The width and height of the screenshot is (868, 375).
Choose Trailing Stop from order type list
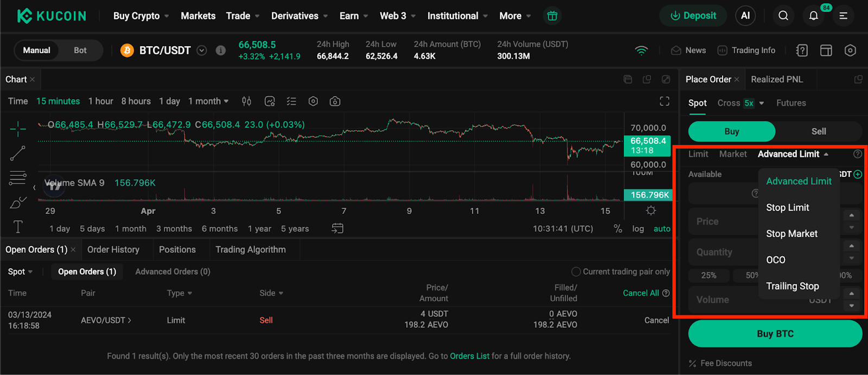click(x=792, y=286)
